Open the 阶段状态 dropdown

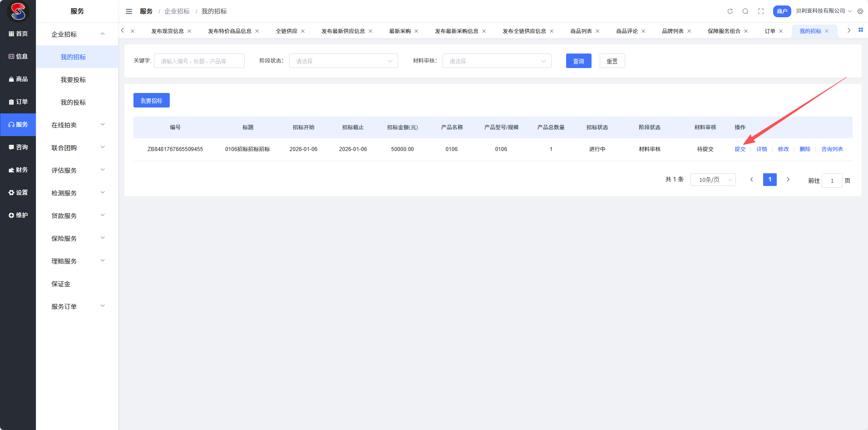coord(343,61)
